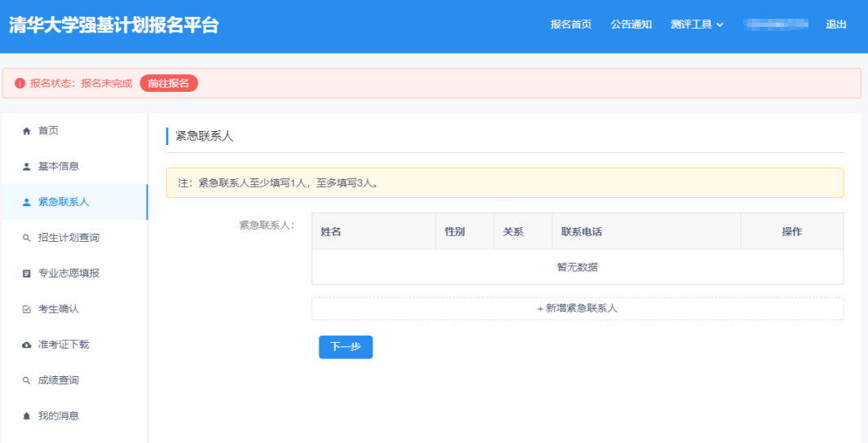The height and width of the screenshot is (443, 868).
Task: Click the blurred username in header
Action: tap(775, 24)
